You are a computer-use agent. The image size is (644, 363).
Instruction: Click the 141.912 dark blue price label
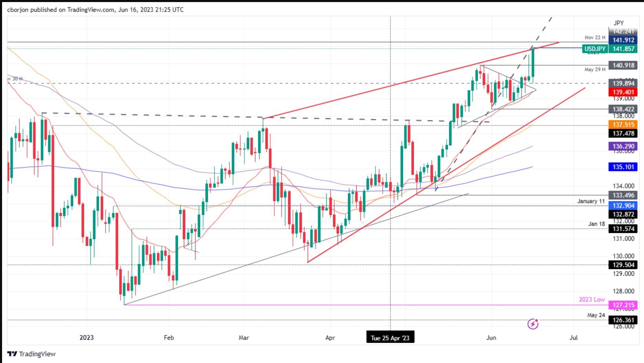point(623,40)
